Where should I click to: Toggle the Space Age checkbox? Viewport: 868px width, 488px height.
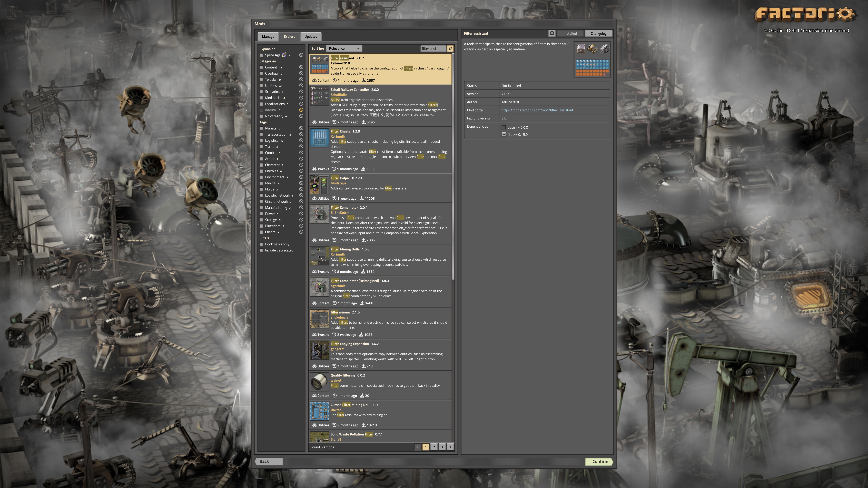(261, 55)
